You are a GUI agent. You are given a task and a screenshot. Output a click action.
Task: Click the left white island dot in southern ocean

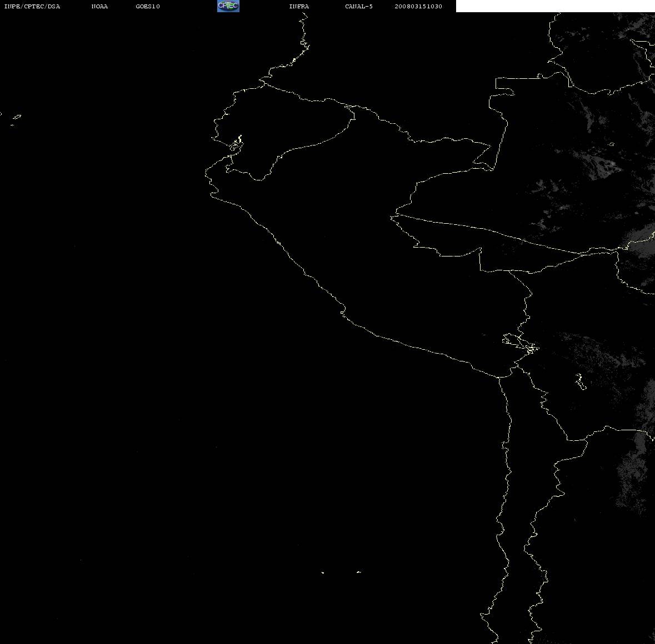click(x=322, y=572)
